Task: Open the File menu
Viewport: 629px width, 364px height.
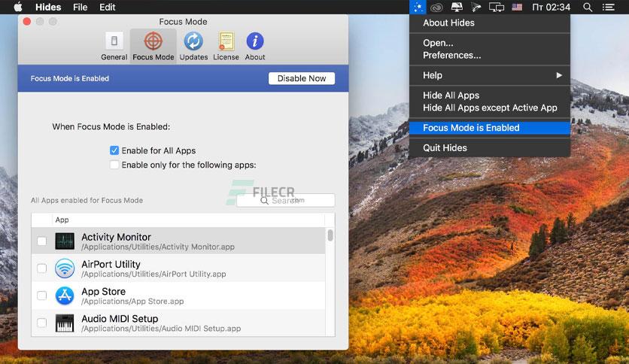Action: [81, 8]
